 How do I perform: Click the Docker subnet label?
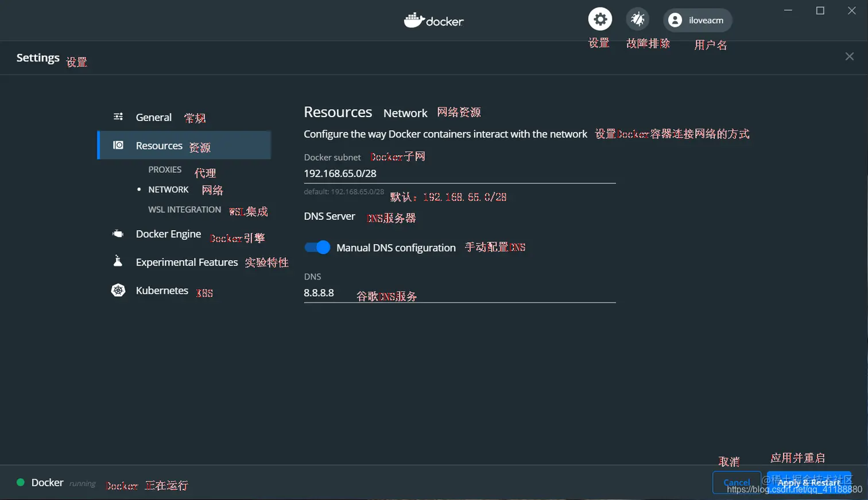click(332, 157)
